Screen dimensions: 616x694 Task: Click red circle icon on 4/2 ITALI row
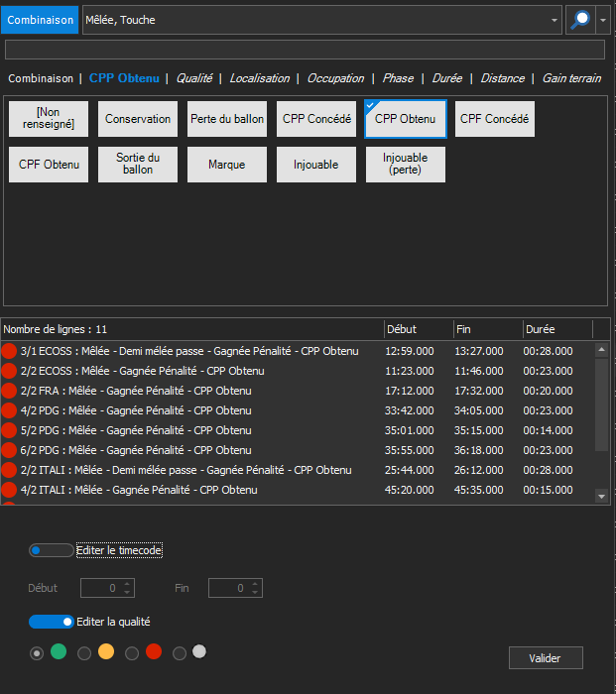click(10, 490)
